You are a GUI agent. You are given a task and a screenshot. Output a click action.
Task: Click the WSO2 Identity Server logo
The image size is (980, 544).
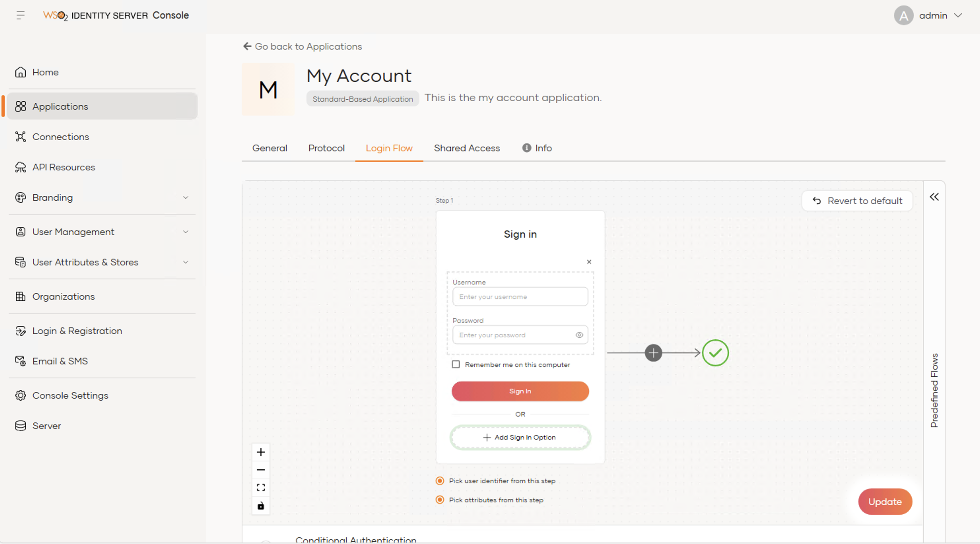click(55, 15)
